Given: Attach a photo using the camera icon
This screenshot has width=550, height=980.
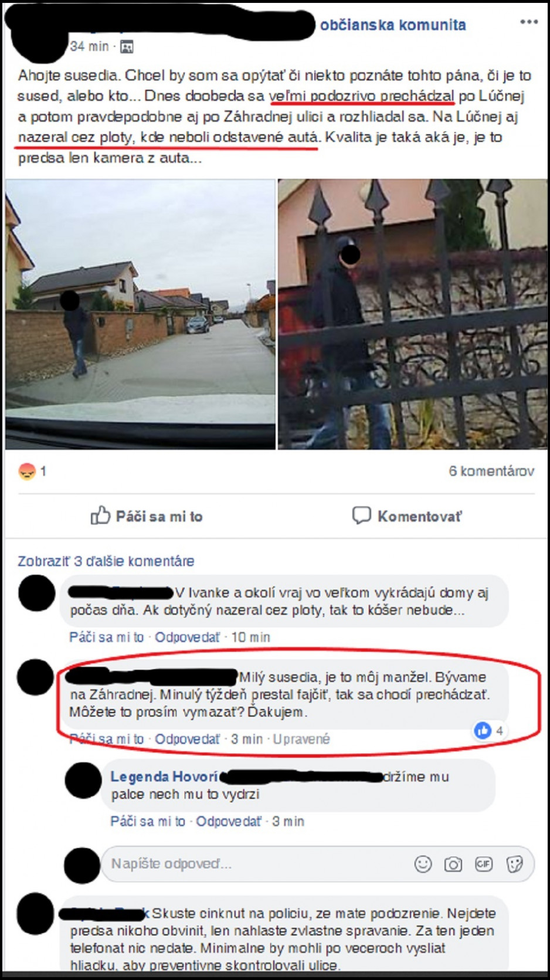Looking at the screenshot, I should click(x=453, y=864).
